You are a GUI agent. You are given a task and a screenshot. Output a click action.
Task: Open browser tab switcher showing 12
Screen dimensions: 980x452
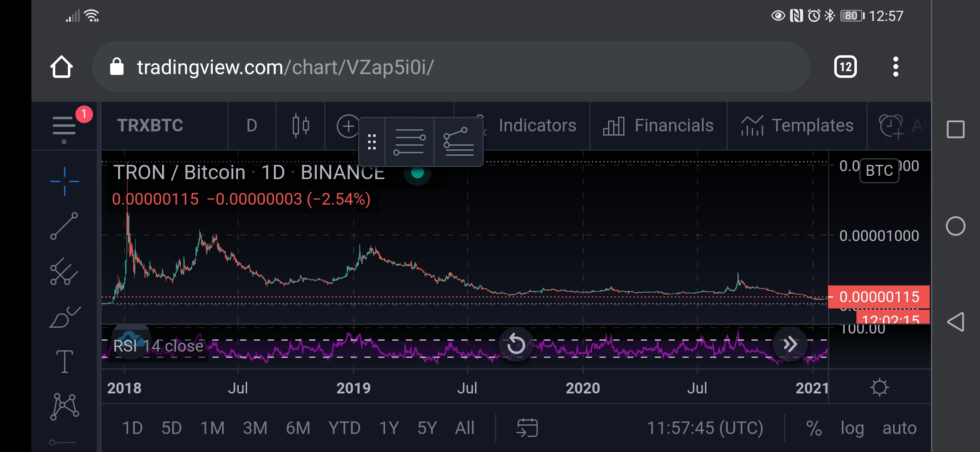(x=845, y=67)
